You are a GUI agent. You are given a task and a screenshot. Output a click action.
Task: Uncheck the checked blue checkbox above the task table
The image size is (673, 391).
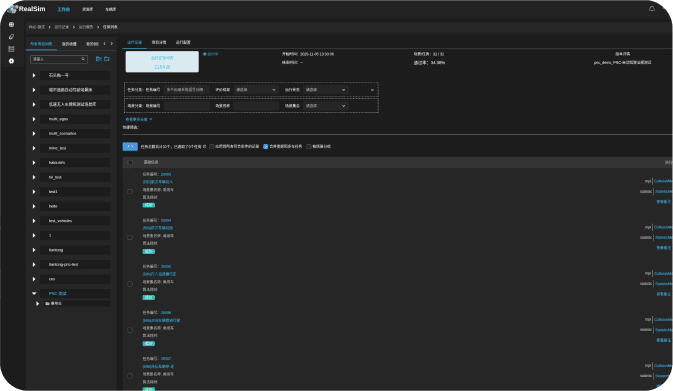point(265,146)
